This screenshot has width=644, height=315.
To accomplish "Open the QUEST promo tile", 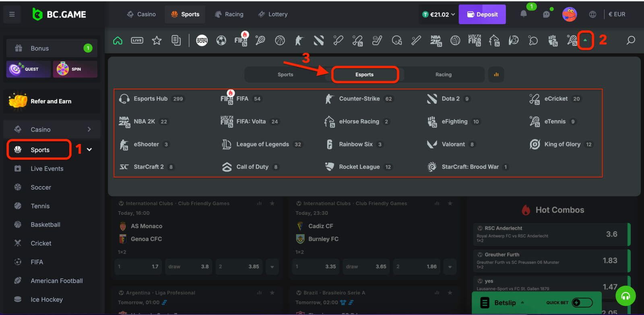I will coord(28,69).
